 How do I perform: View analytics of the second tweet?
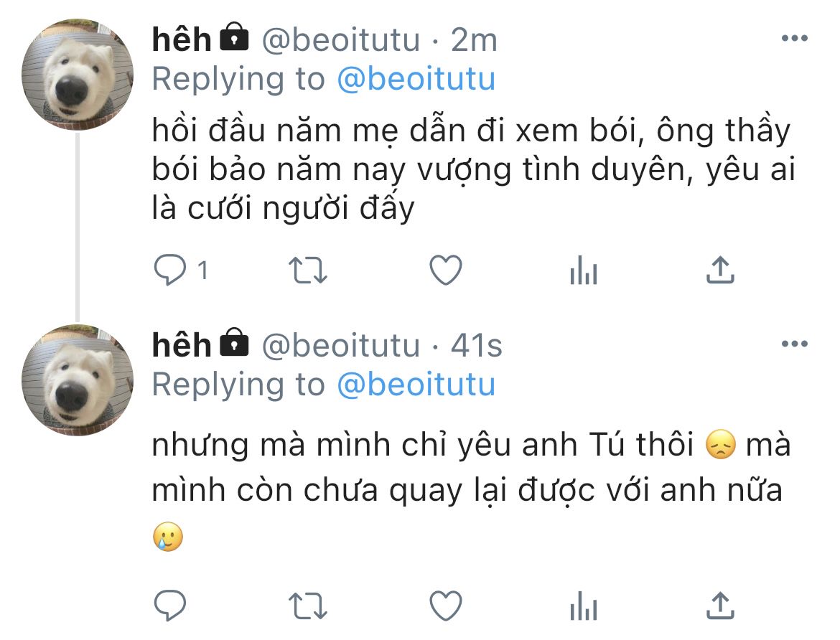[x=584, y=606]
